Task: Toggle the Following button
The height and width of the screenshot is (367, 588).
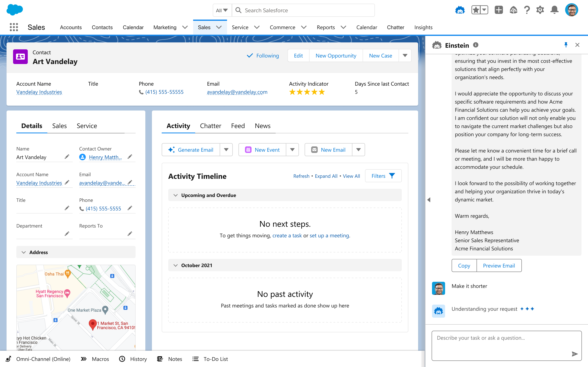Action: 263,56
